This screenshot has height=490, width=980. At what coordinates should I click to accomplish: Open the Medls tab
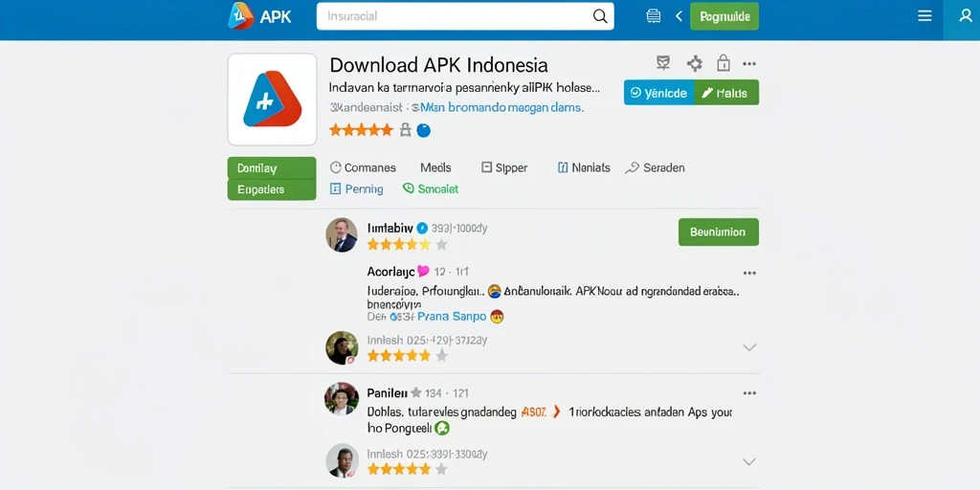(x=435, y=167)
